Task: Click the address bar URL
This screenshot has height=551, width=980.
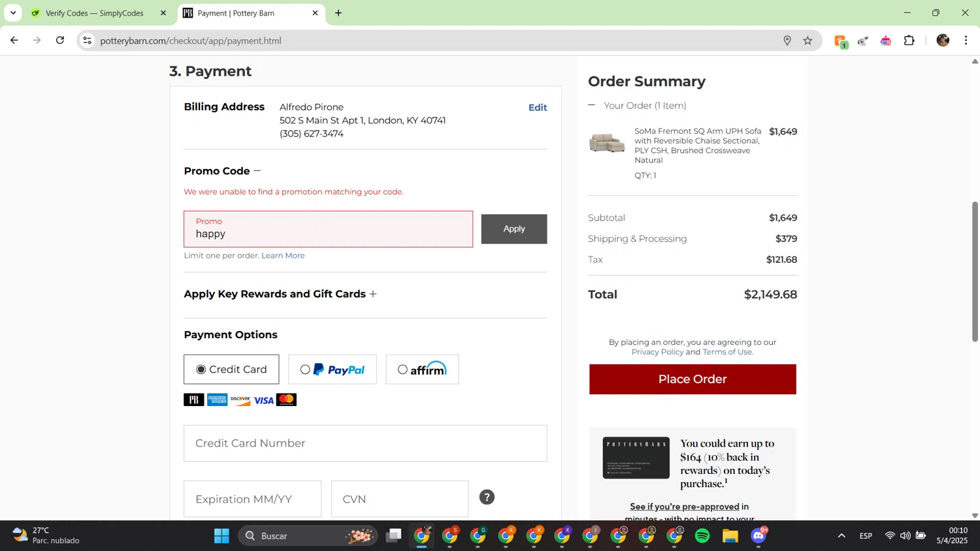Action: click(191, 40)
